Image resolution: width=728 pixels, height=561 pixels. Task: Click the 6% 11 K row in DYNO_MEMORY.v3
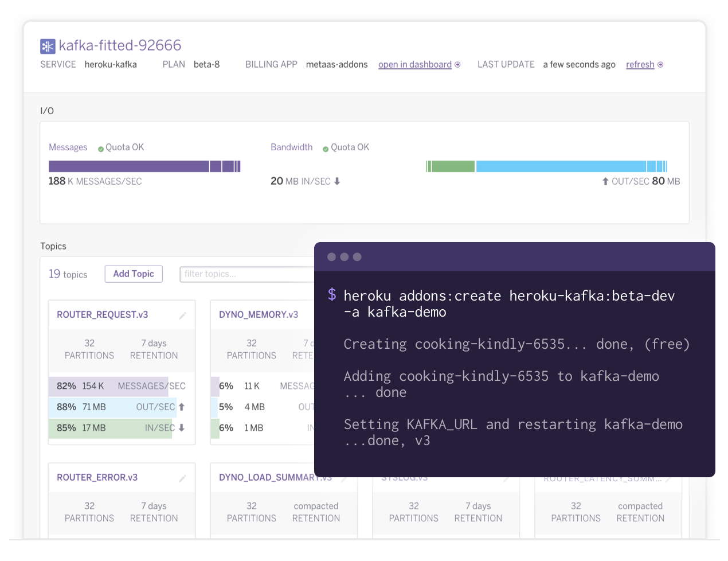point(263,386)
